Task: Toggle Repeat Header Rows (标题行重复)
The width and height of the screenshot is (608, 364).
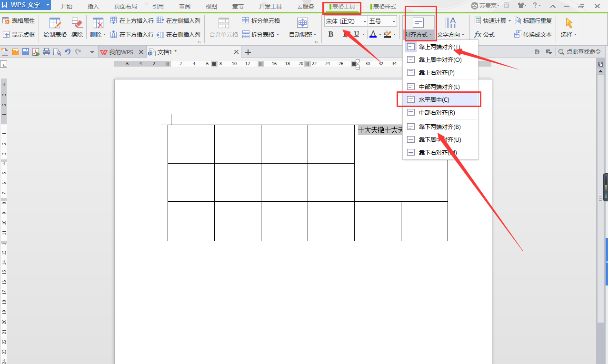Action: [533, 21]
